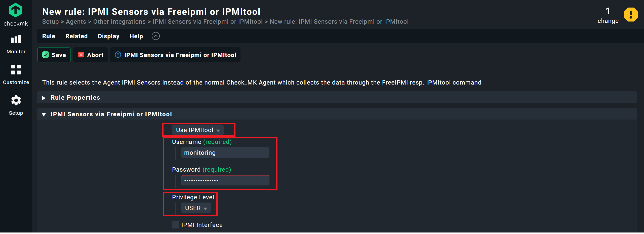Open the Rule menu
644x234 pixels.
click(x=49, y=36)
